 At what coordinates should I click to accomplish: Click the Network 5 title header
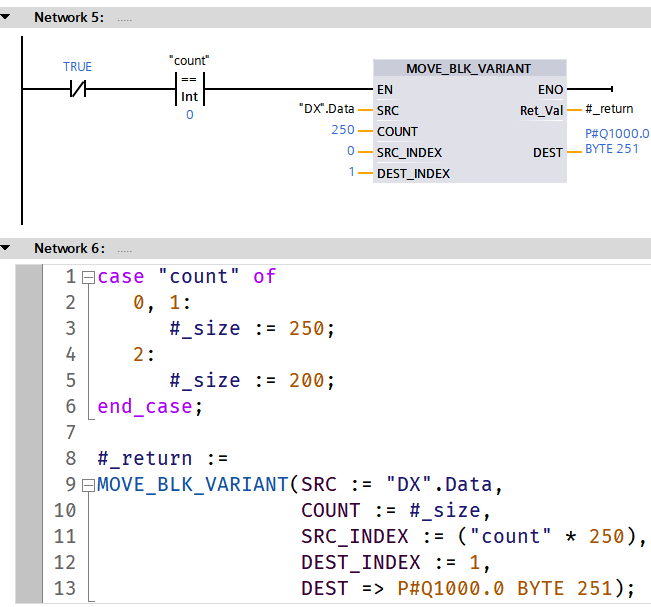click(68, 18)
